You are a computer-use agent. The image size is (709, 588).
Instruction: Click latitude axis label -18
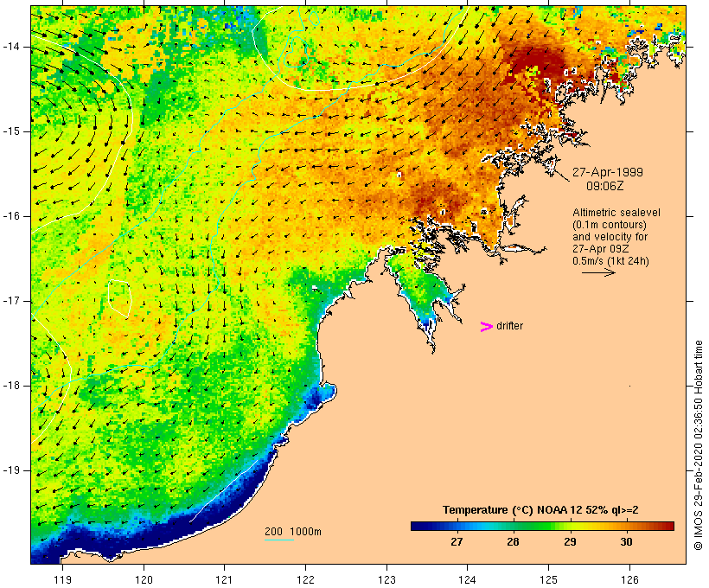click(x=11, y=386)
